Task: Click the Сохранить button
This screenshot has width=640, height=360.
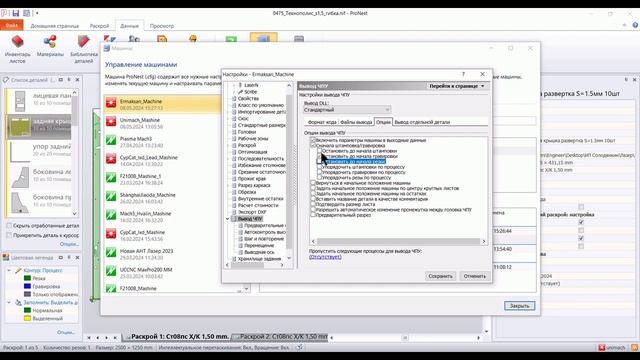Action: click(440, 276)
